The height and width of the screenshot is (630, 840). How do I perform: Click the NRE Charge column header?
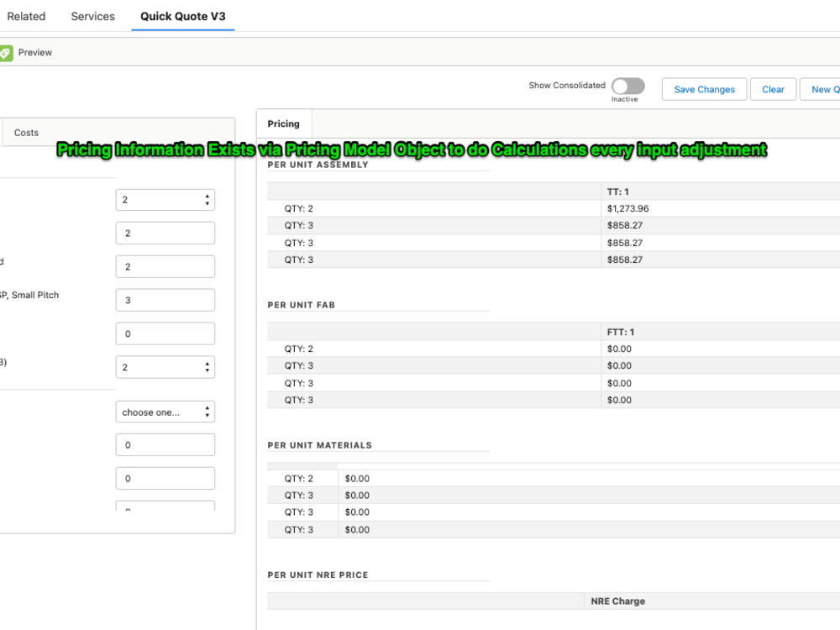[620, 601]
